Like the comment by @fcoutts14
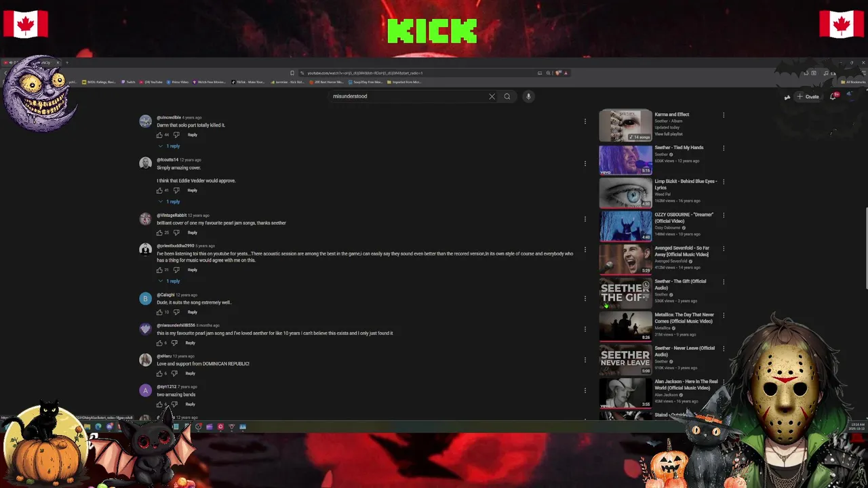 coord(159,190)
